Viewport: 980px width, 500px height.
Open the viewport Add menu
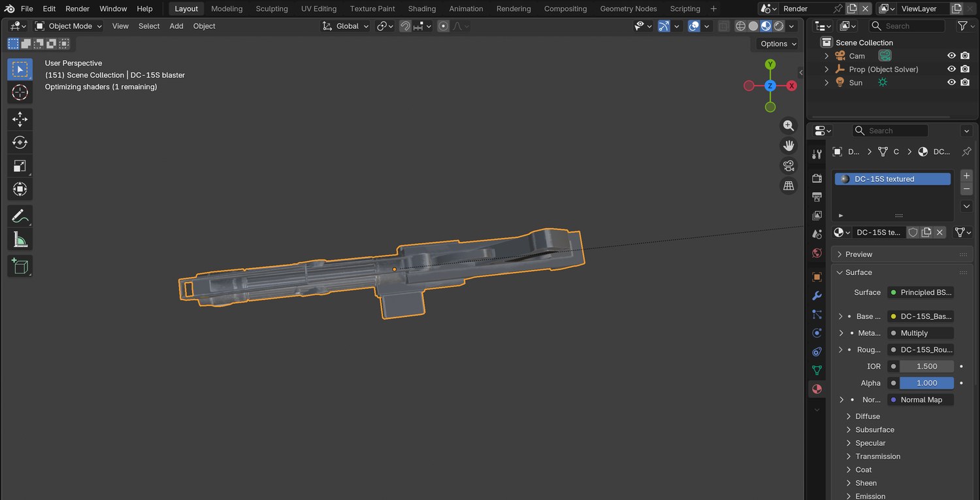point(176,26)
